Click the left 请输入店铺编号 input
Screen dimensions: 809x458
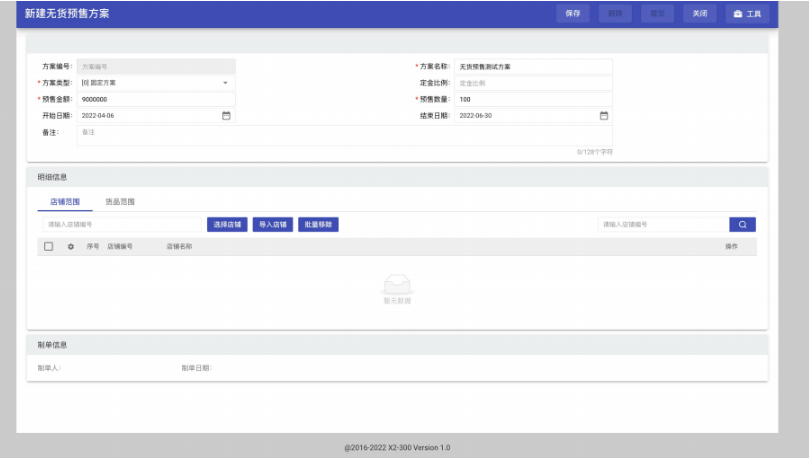click(122, 224)
